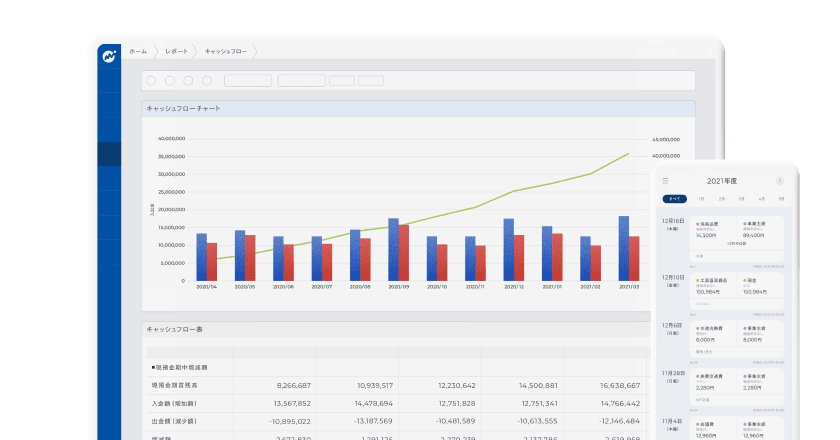Click the ■現預金期中増減額 section label
840x440 pixels.
pos(179,368)
